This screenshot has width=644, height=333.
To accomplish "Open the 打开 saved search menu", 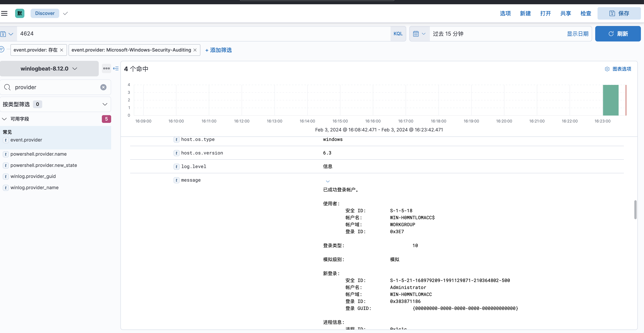I will click(x=545, y=13).
